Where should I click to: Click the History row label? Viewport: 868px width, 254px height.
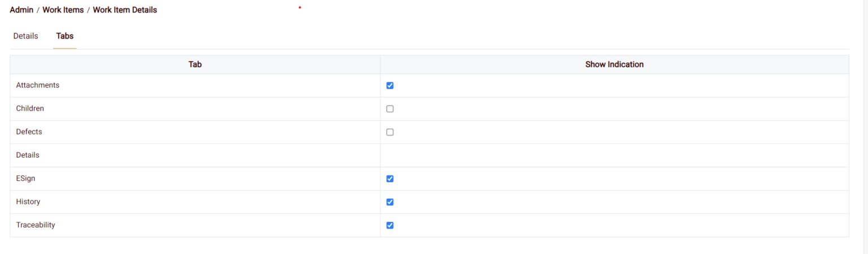(28, 202)
